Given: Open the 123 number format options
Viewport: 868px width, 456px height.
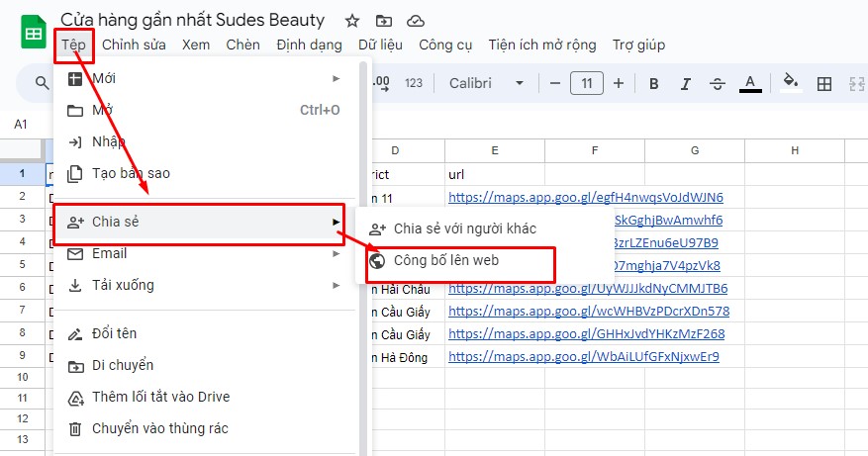Looking at the screenshot, I should pos(414,83).
